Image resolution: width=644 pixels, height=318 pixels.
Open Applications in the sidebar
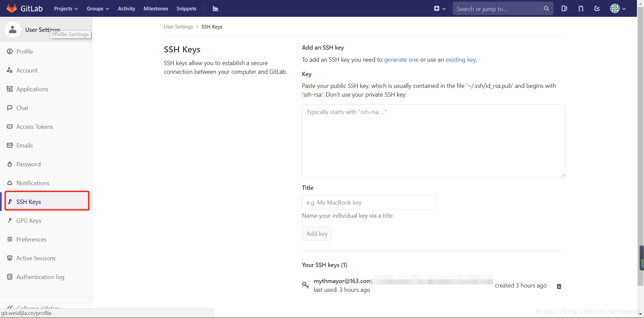pyautogui.click(x=46, y=89)
